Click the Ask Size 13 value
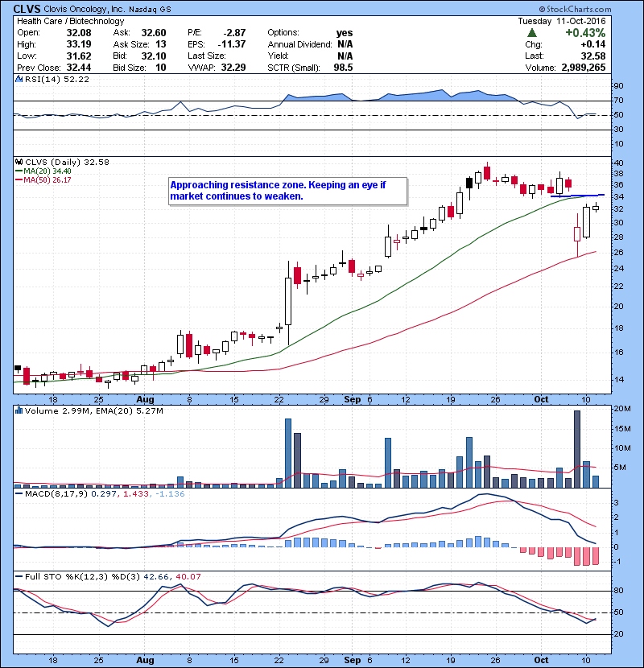644x668 pixels. 161,44
